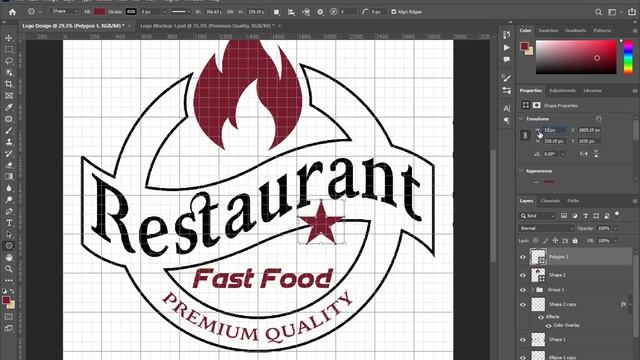Image resolution: width=640 pixels, height=360 pixels.
Task: Select the Polygon shape tool
Action: click(x=9, y=246)
